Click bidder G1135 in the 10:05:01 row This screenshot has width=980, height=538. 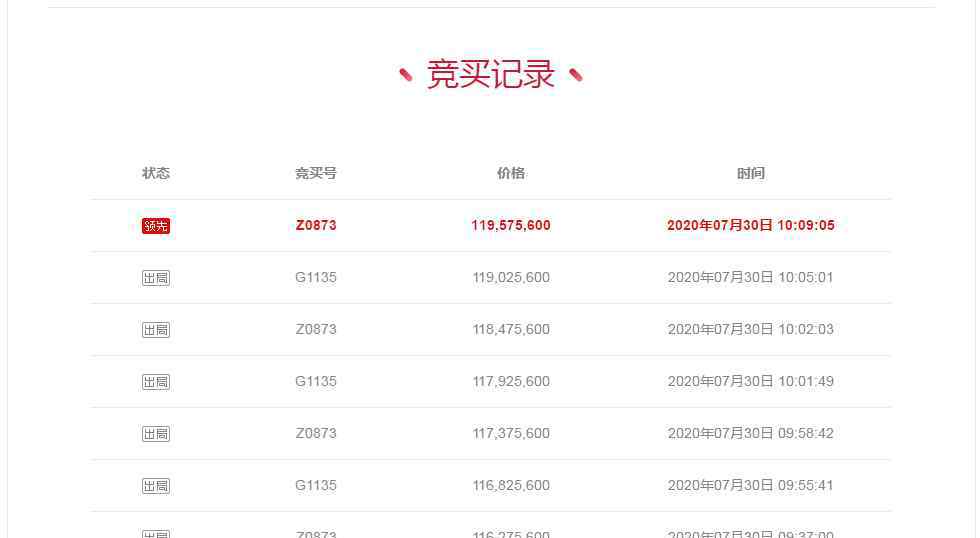pyautogui.click(x=316, y=277)
